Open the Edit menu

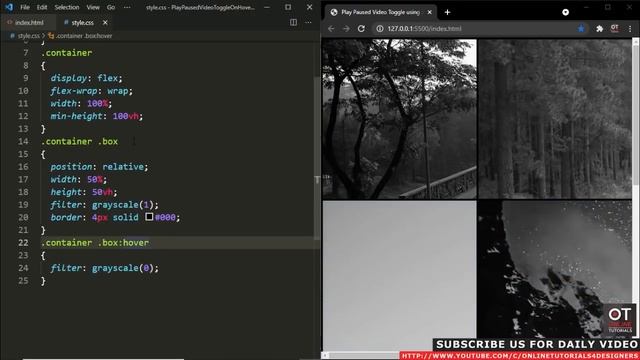tap(42, 7)
